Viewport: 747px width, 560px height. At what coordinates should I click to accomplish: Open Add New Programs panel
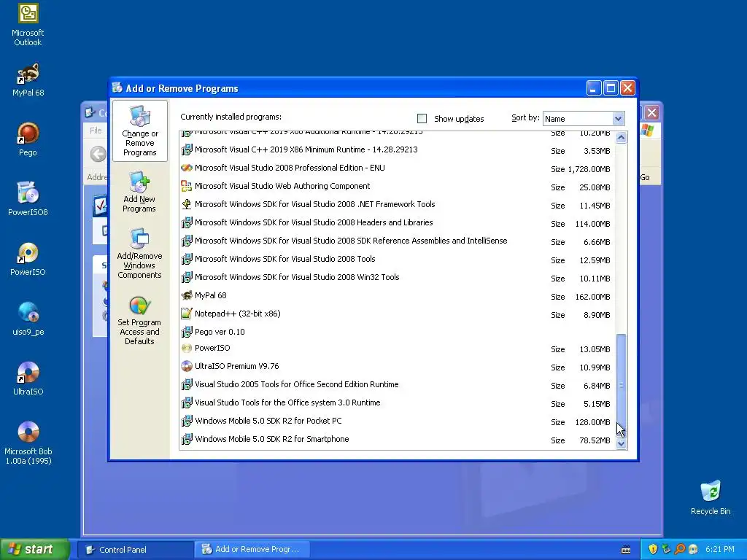(139, 192)
